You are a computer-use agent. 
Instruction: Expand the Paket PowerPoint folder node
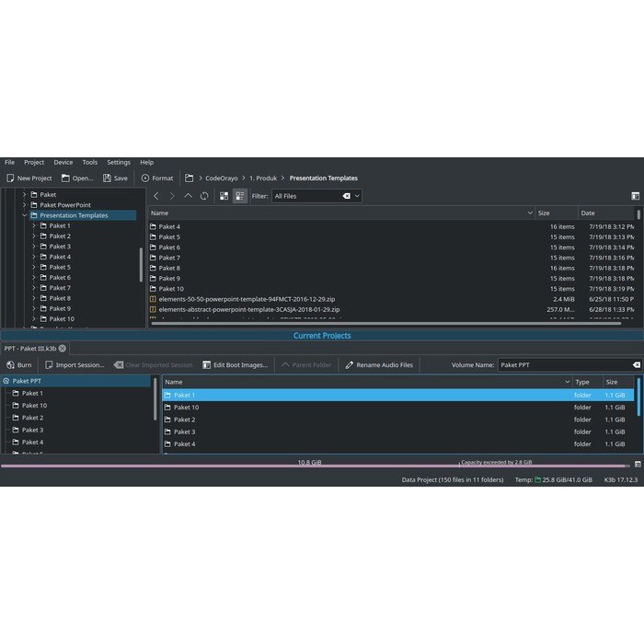(x=25, y=205)
